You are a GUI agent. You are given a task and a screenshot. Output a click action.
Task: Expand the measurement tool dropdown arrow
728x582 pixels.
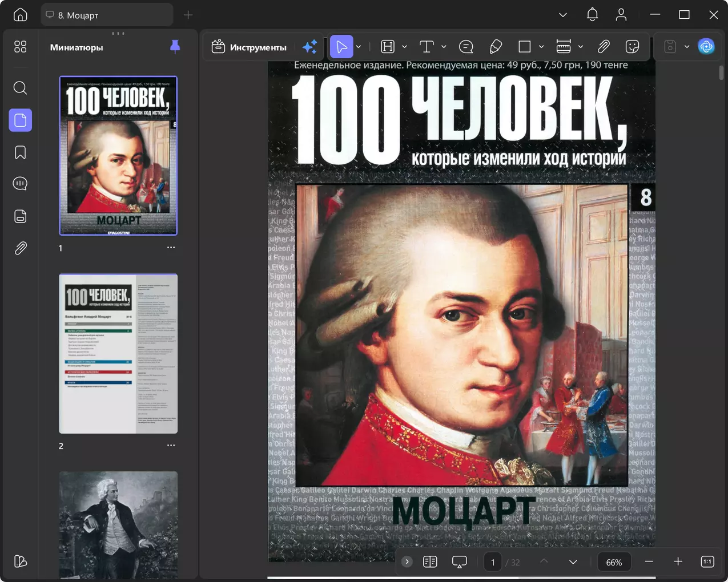point(581,47)
